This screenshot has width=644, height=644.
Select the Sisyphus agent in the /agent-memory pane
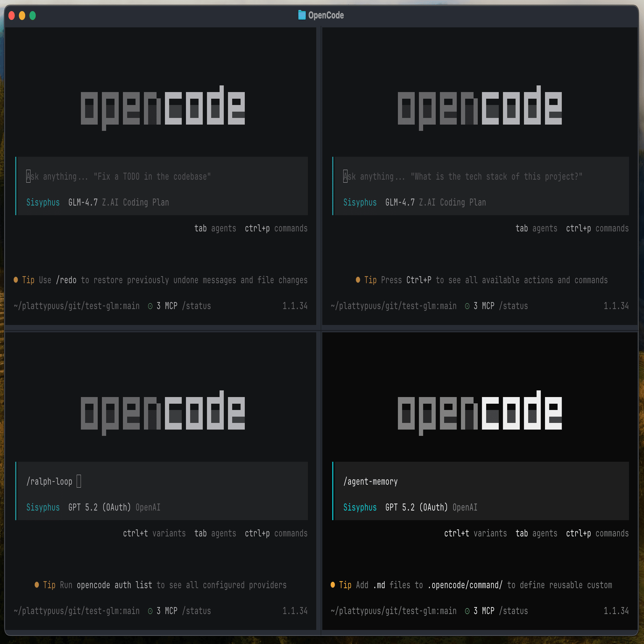click(360, 508)
